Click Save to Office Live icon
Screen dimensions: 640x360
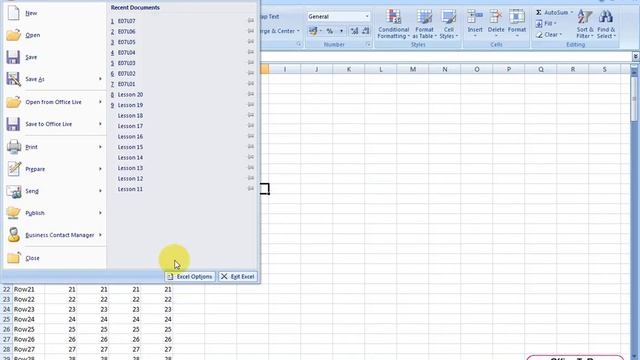(x=13, y=124)
